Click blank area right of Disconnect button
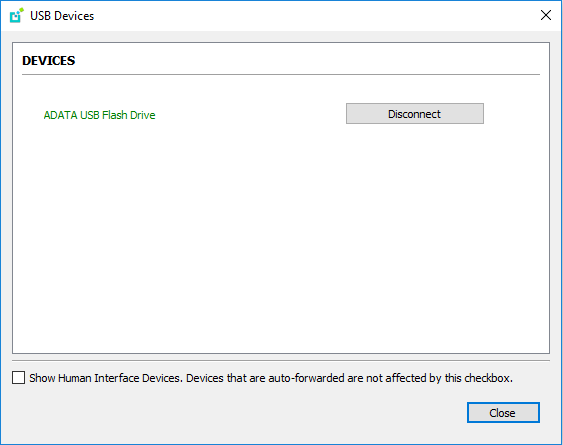Image resolution: width=563 pixels, height=445 pixels. click(x=515, y=114)
